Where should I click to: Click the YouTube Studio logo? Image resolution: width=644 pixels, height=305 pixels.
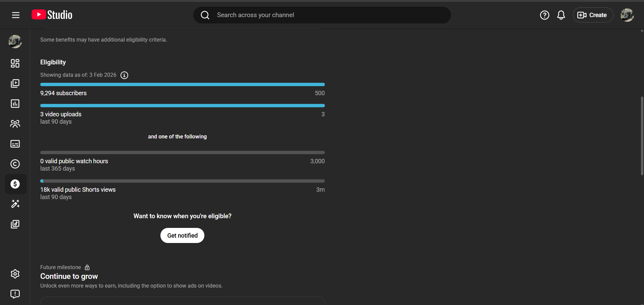52,15
